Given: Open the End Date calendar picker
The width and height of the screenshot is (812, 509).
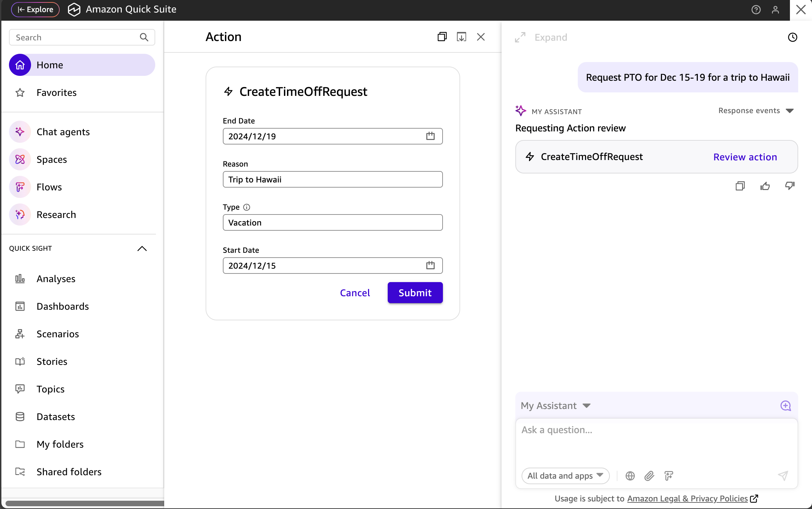Looking at the screenshot, I should point(430,136).
